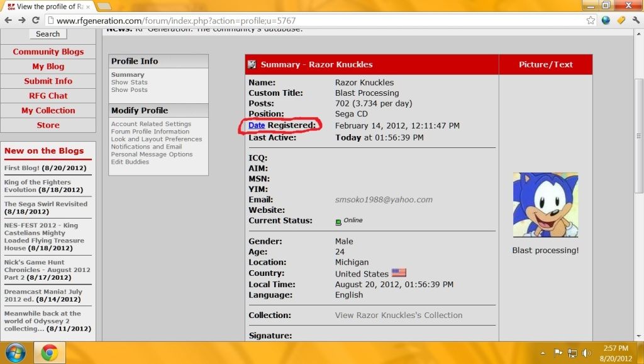Open Chrome's wrench settings menu
This screenshot has height=364, width=644.
click(635, 20)
